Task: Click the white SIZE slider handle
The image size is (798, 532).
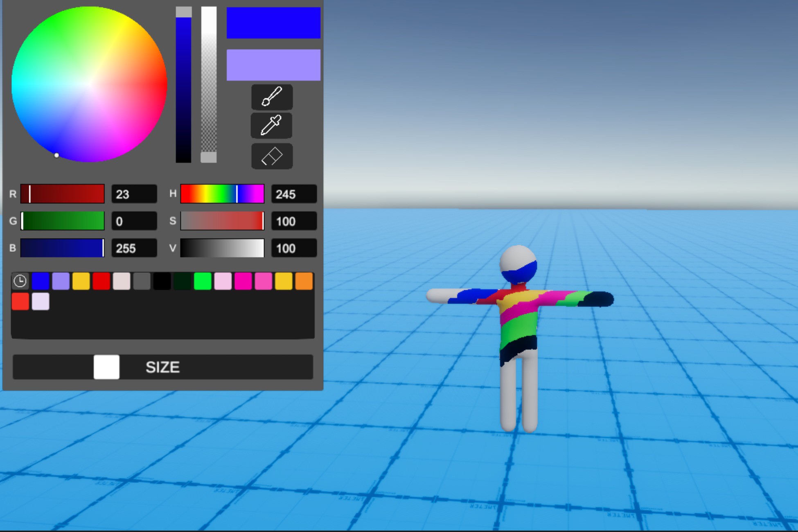Action: 106,367
